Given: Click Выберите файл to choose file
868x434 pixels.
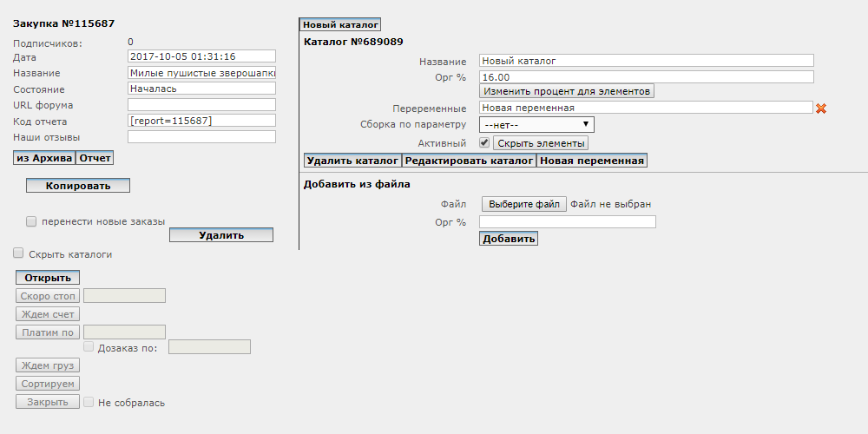Looking at the screenshot, I should tap(524, 204).
